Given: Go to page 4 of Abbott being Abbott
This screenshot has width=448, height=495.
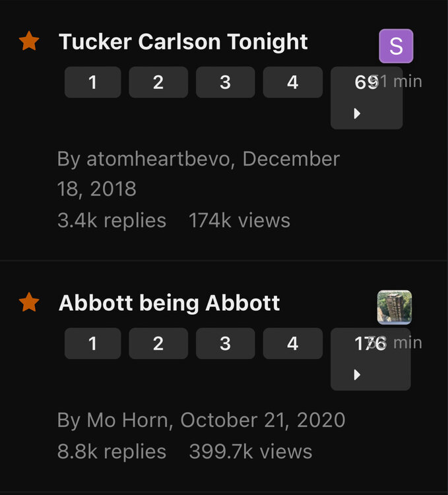Looking at the screenshot, I should pyautogui.click(x=292, y=344).
